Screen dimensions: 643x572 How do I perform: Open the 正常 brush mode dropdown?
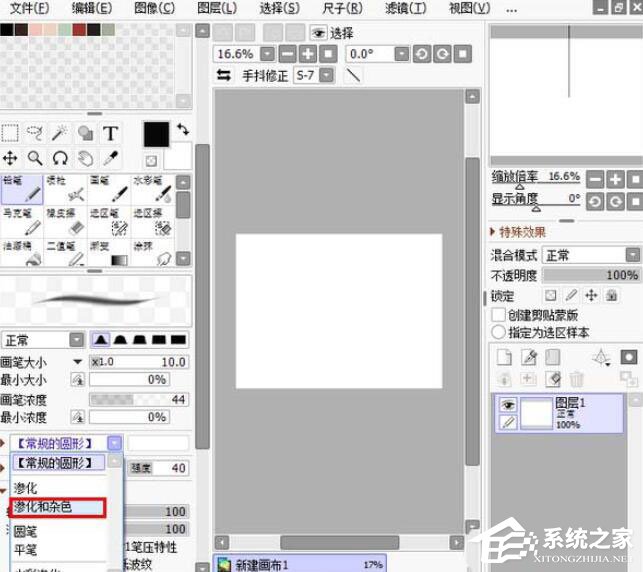pyautogui.click(x=77, y=340)
